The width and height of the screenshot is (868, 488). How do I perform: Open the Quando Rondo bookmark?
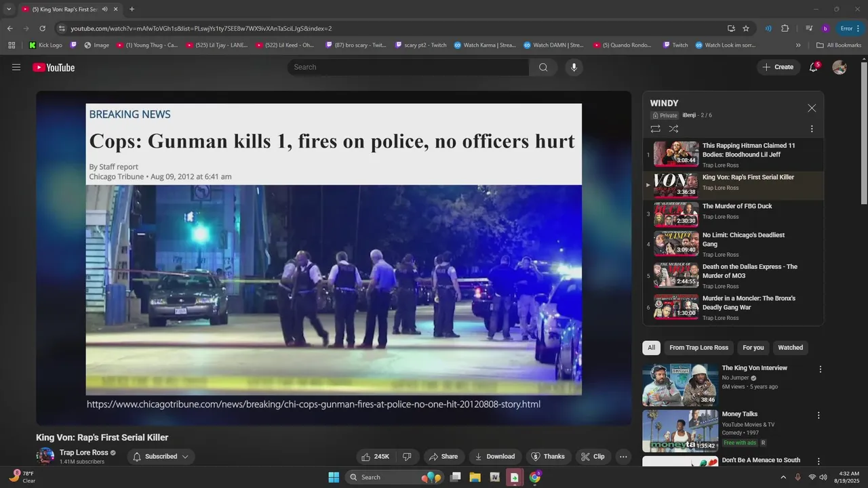623,45
